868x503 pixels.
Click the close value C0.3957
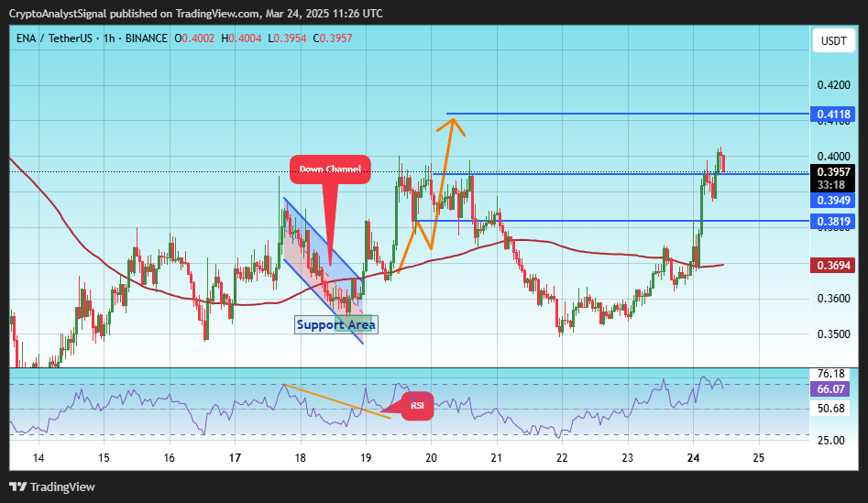pos(333,38)
